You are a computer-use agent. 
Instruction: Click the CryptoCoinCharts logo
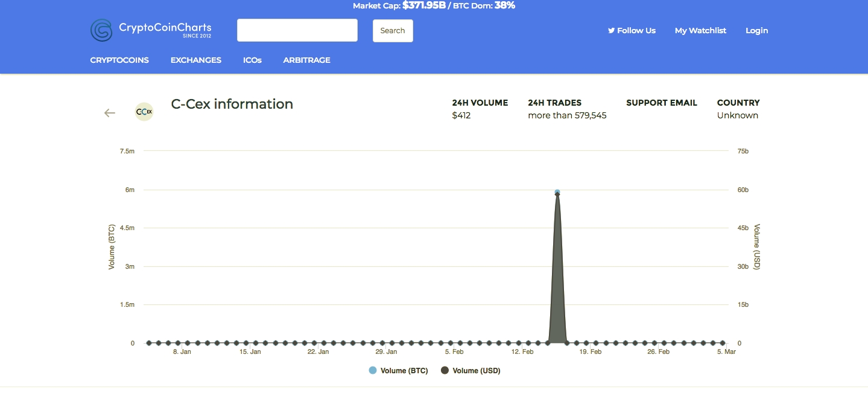pos(151,30)
